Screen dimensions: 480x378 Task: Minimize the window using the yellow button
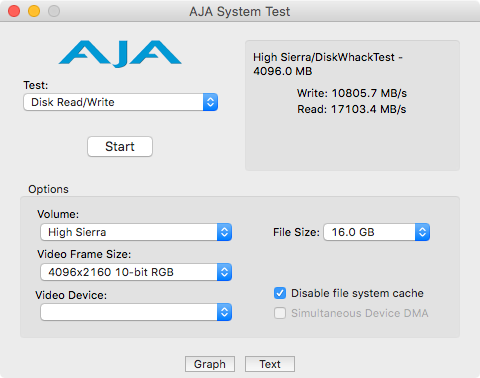point(34,11)
